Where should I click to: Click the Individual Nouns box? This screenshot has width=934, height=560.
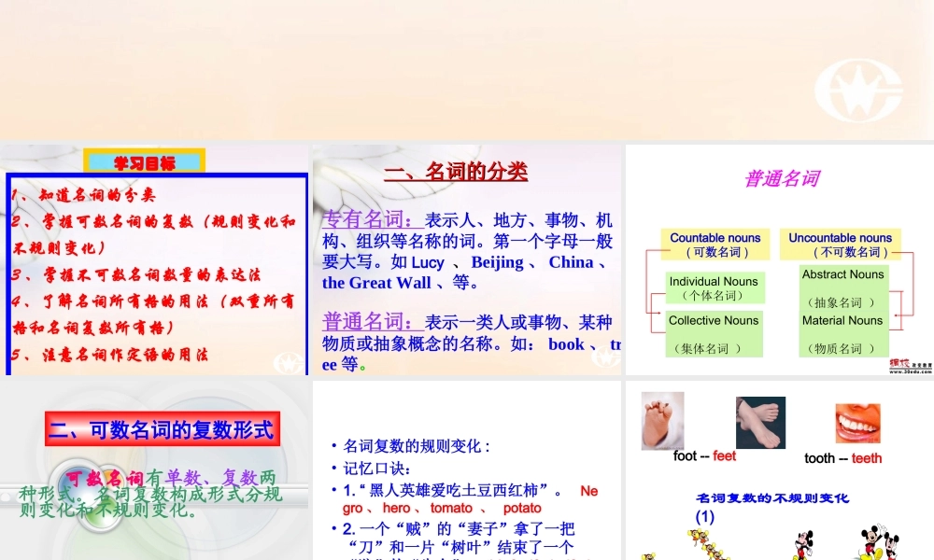715,288
